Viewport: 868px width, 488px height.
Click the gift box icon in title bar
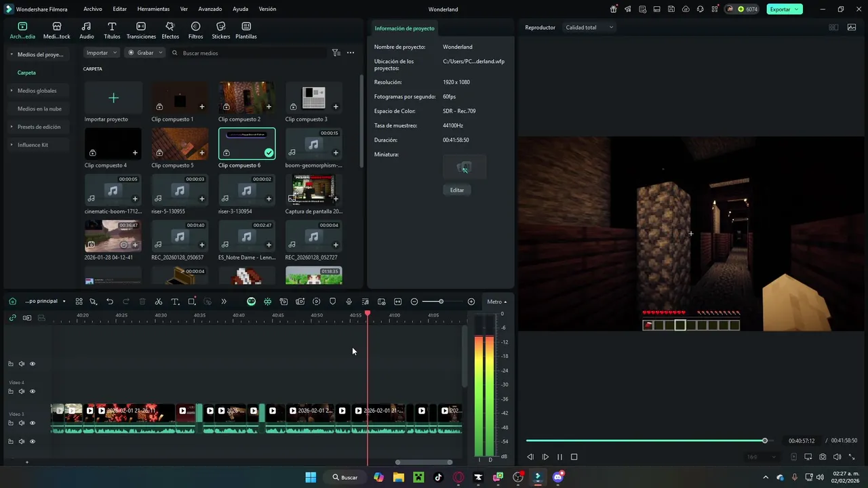pyautogui.click(x=614, y=9)
